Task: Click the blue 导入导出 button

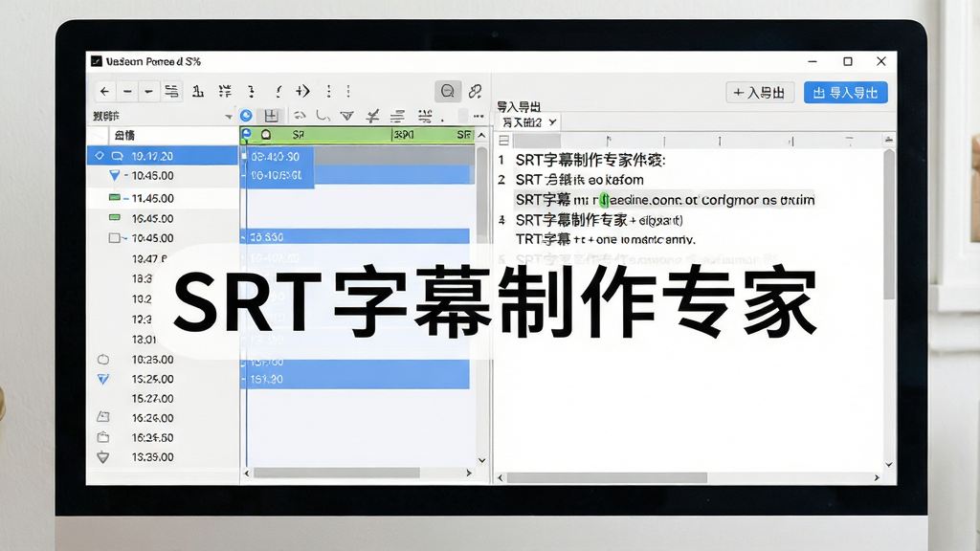Action: 846,93
